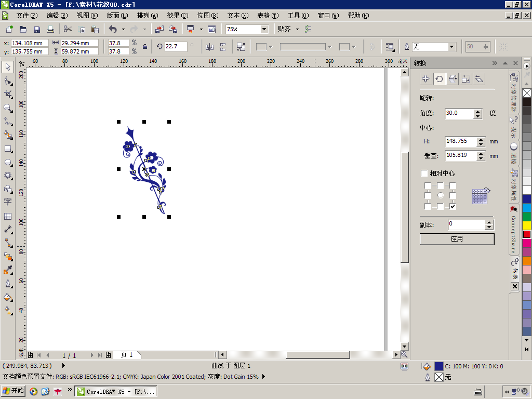Open the 文件(F) menu
Viewport: 532px width, 399px height.
tap(27, 16)
